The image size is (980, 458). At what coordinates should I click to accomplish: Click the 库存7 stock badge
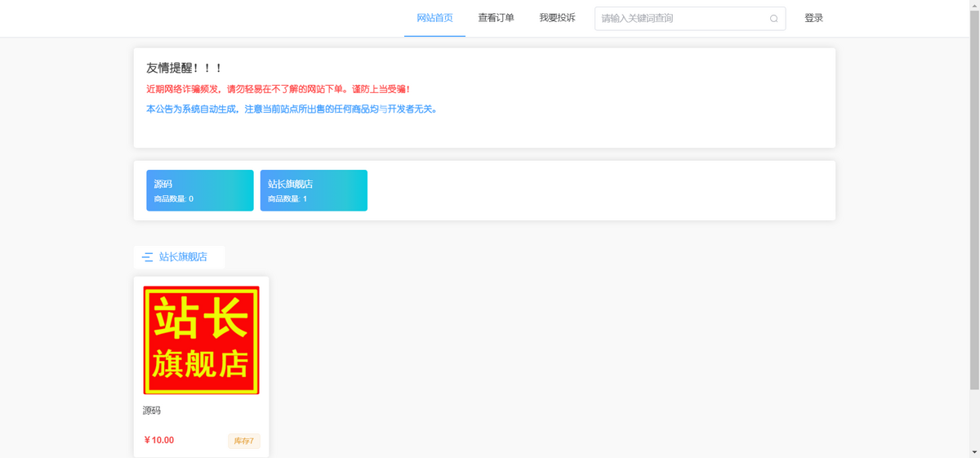coord(243,441)
